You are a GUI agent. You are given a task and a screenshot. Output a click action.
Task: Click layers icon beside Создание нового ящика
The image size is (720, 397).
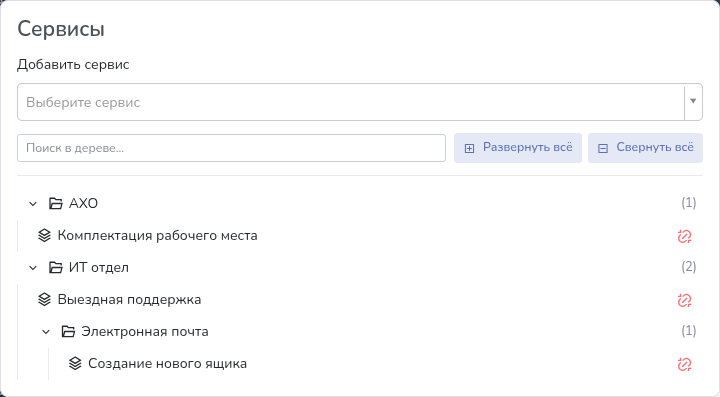click(75, 363)
